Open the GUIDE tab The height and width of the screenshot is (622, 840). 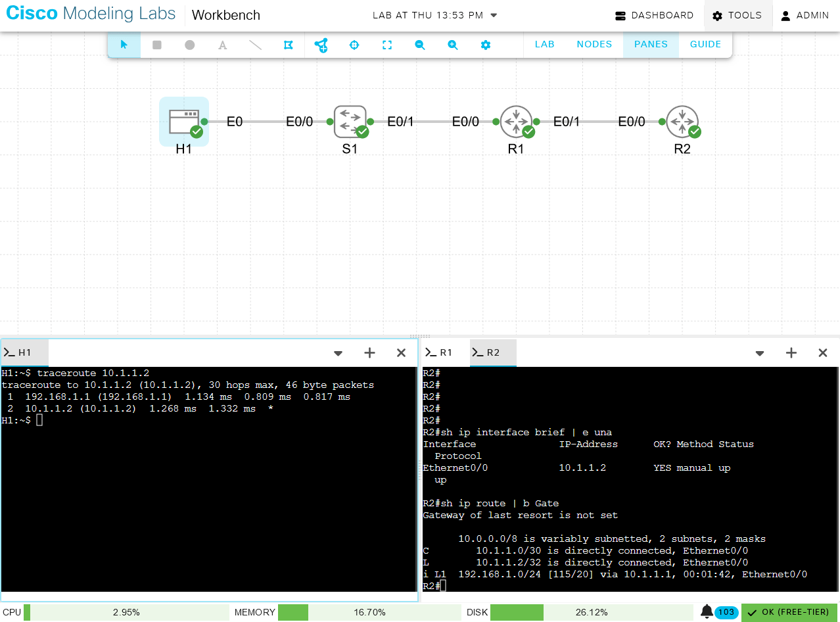[x=705, y=44]
